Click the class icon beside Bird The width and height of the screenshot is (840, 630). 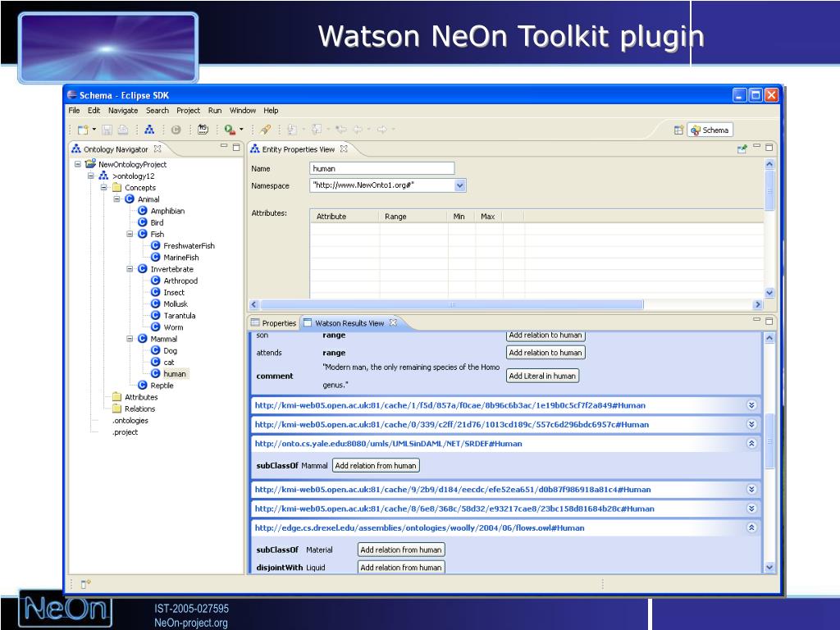point(143,222)
